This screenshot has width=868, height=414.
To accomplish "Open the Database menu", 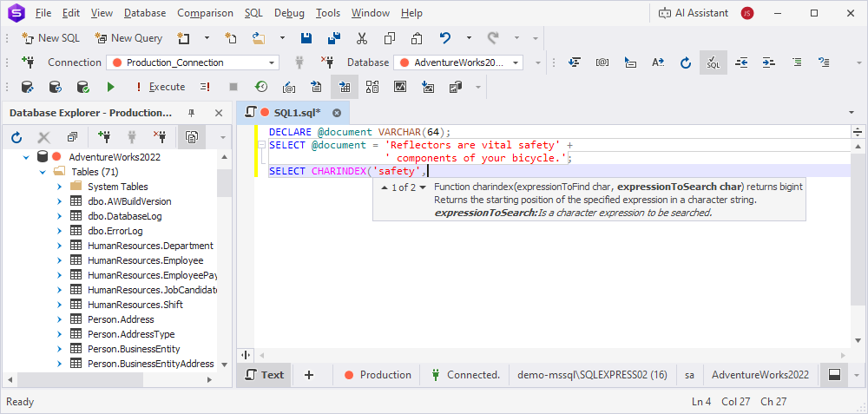I will [144, 13].
